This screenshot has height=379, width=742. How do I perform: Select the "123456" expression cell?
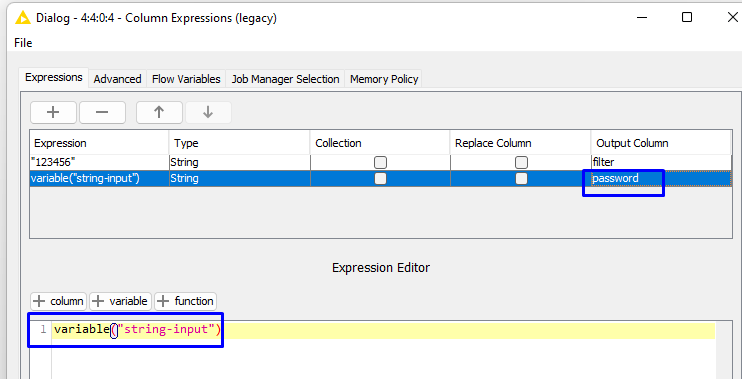99,162
